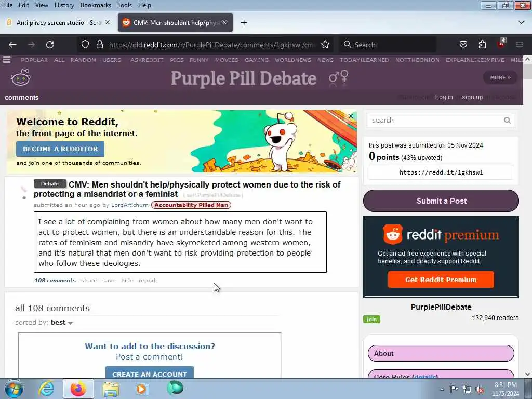Open the sorted by best dropdown
Screen dimensions: 532x399
(61, 322)
